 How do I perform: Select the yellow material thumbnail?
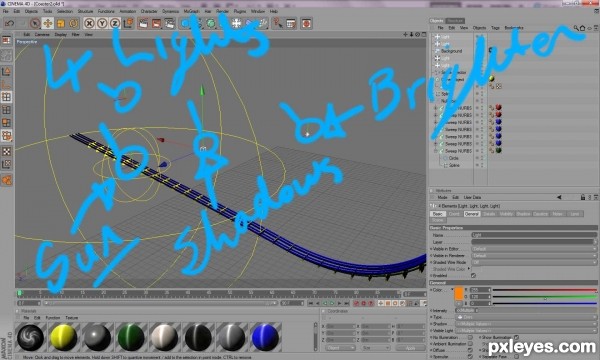pos(64,337)
